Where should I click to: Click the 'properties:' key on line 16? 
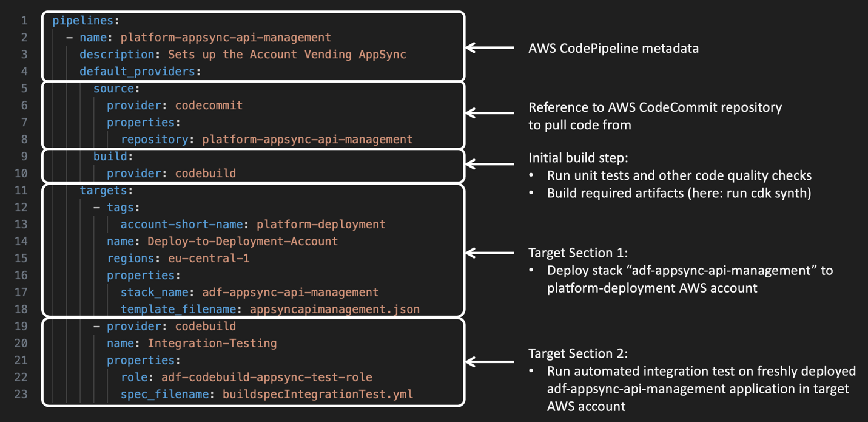click(144, 276)
